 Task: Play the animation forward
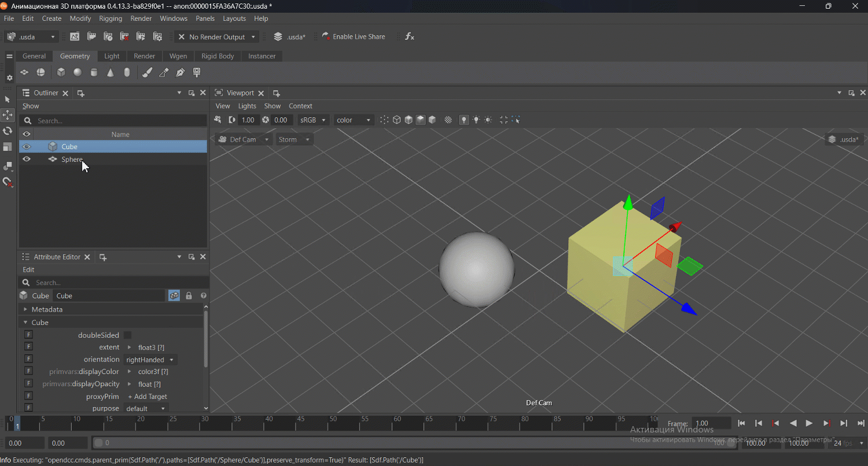pyautogui.click(x=810, y=423)
